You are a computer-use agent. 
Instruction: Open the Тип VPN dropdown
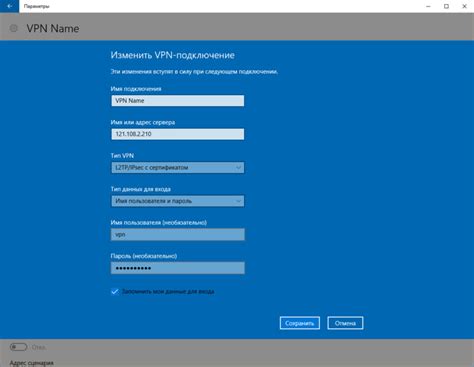pyautogui.click(x=178, y=168)
